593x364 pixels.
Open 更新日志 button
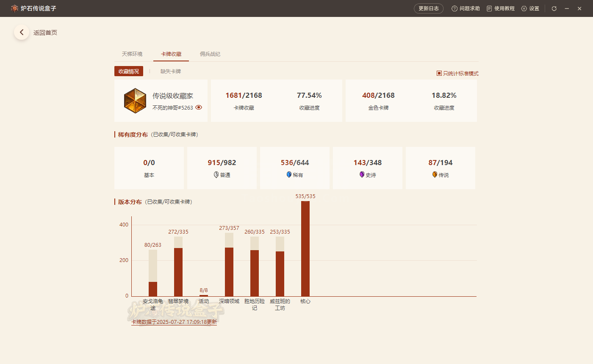[x=429, y=8]
